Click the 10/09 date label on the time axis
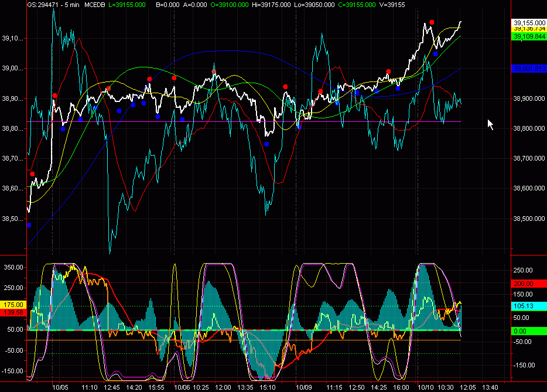This screenshot has width=547, height=392. tap(304, 387)
